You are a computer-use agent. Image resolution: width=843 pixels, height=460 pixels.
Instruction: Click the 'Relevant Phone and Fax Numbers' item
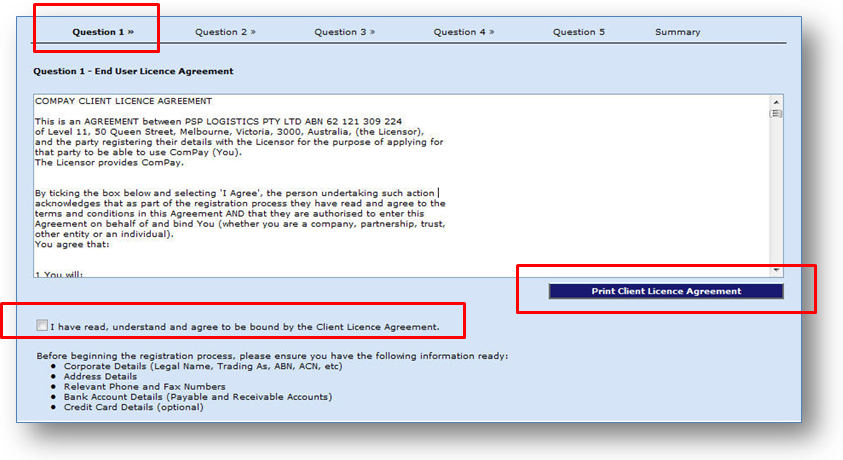[x=145, y=386]
